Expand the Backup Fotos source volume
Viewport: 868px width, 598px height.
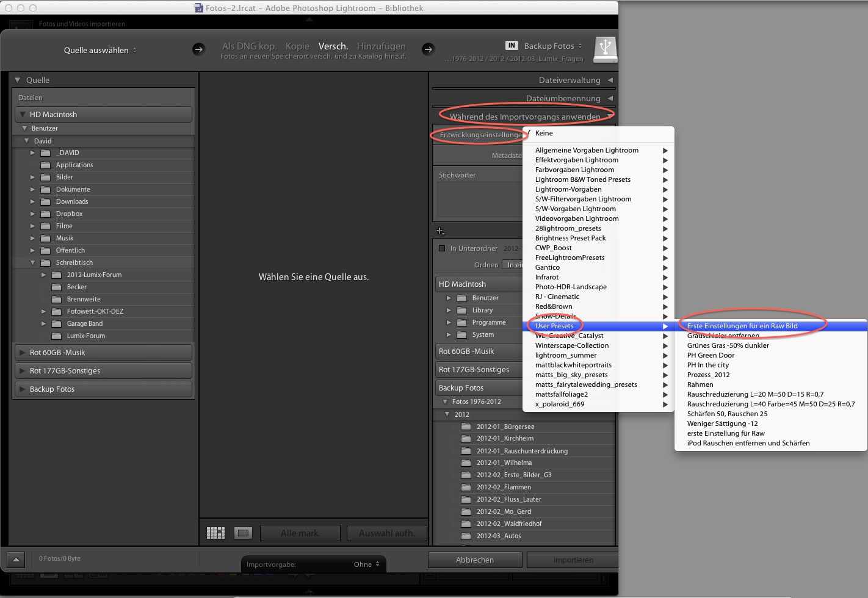click(x=23, y=389)
